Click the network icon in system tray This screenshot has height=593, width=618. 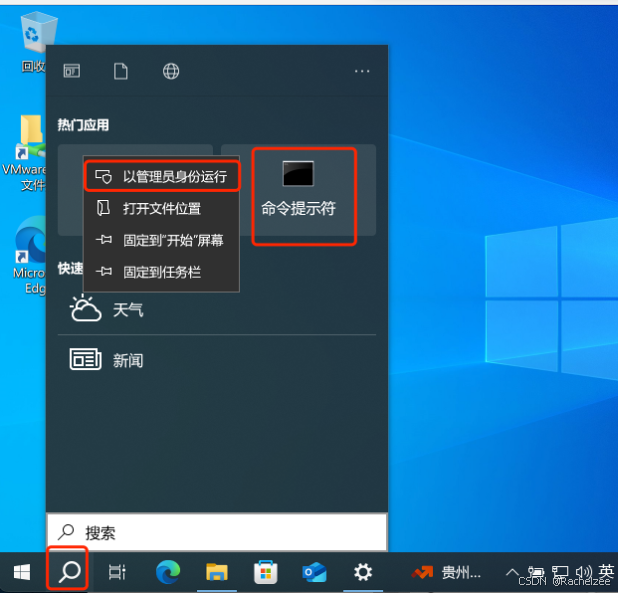[560, 571]
